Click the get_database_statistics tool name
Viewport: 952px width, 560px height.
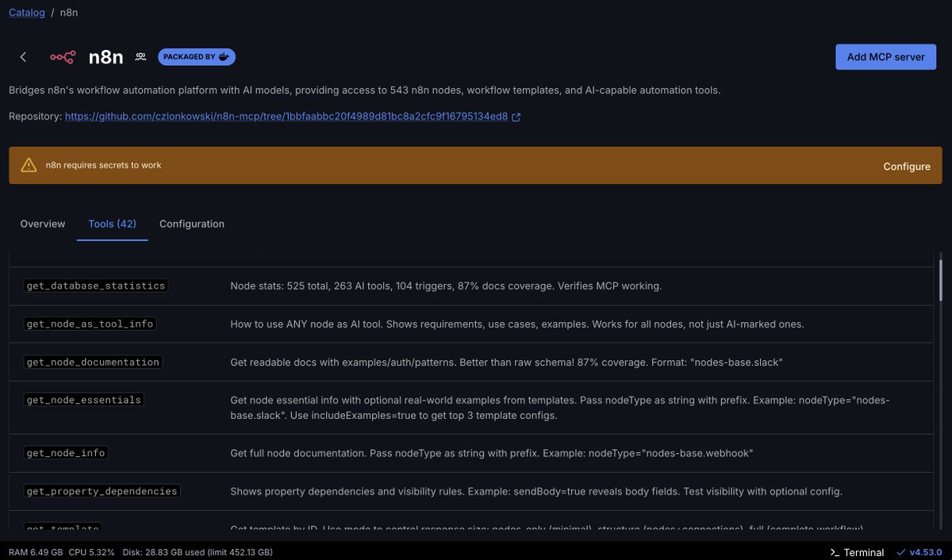tap(96, 286)
